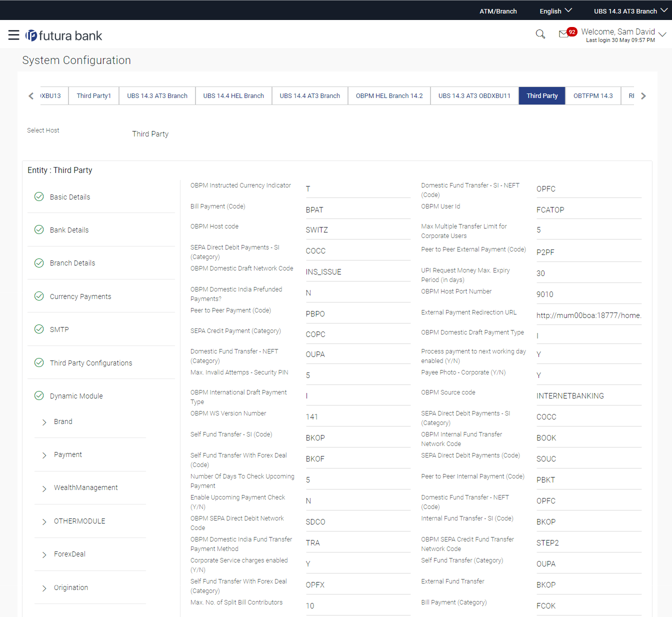
Task: Click OBPM Source code value INTERNETBANKING
Action: click(x=589, y=396)
